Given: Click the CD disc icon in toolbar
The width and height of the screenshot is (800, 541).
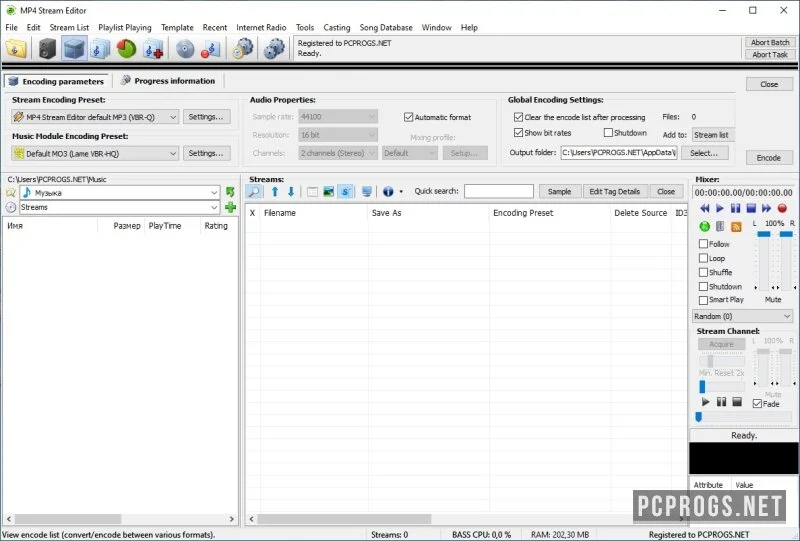Looking at the screenshot, I should click(x=185, y=49).
